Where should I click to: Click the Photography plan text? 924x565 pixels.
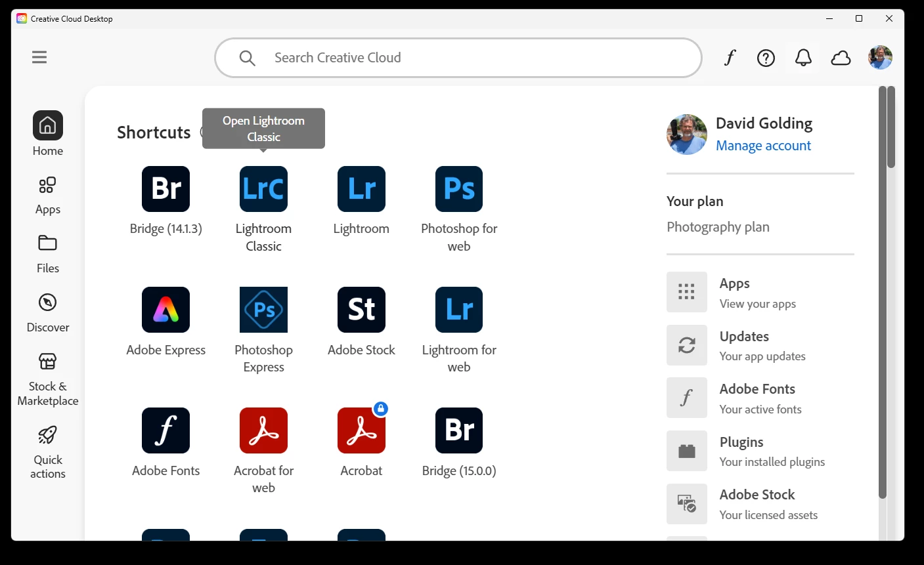pos(718,227)
